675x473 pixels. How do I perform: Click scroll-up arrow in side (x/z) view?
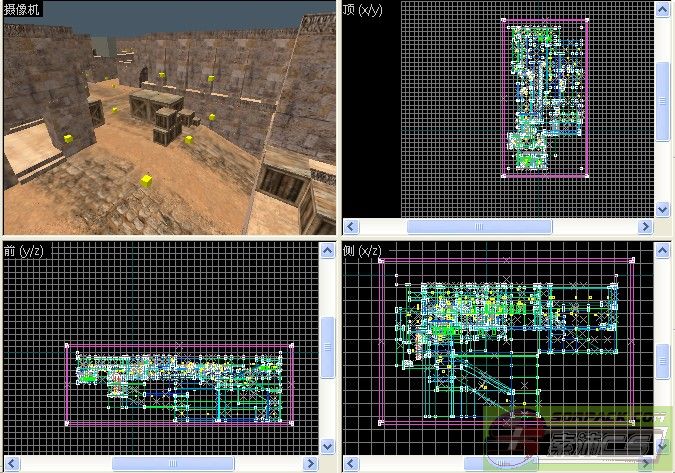tap(662, 250)
